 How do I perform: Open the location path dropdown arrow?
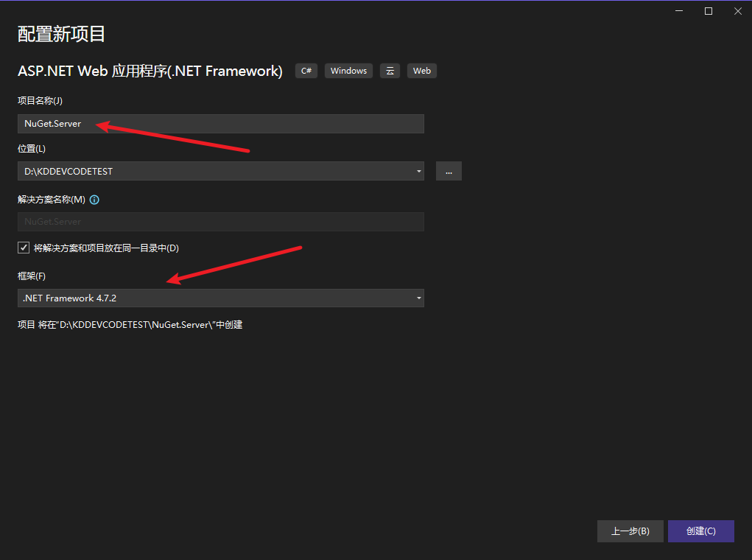pos(418,171)
